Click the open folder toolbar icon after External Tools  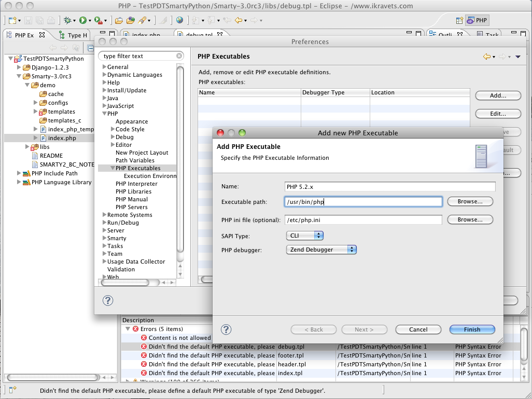coord(119,20)
